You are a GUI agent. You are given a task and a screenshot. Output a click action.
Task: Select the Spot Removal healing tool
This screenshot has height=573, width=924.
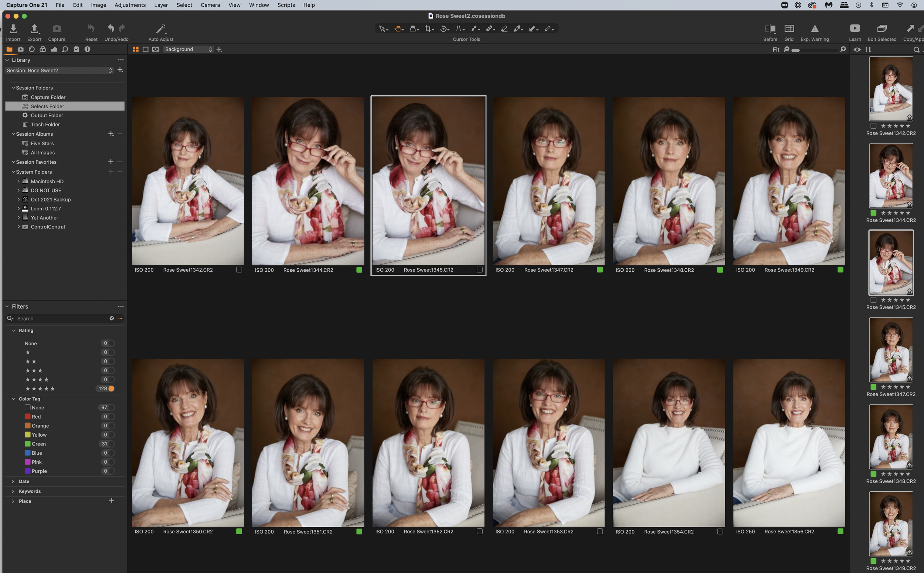pyautogui.click(x=489, y=29)
